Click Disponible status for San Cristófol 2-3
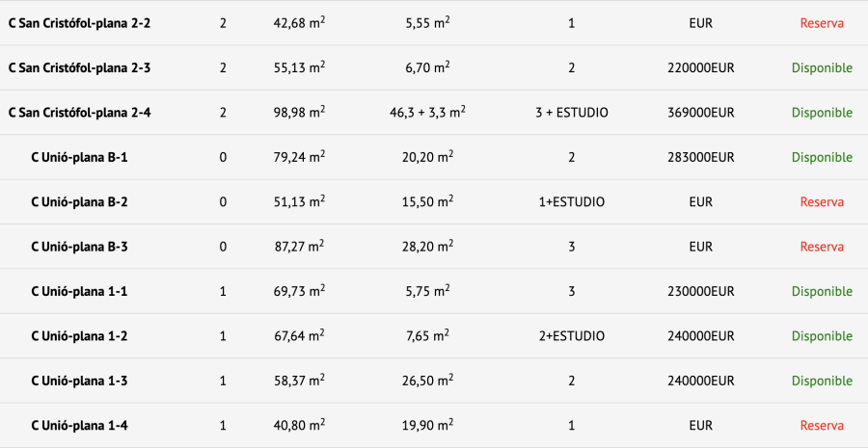 (822, 68)
